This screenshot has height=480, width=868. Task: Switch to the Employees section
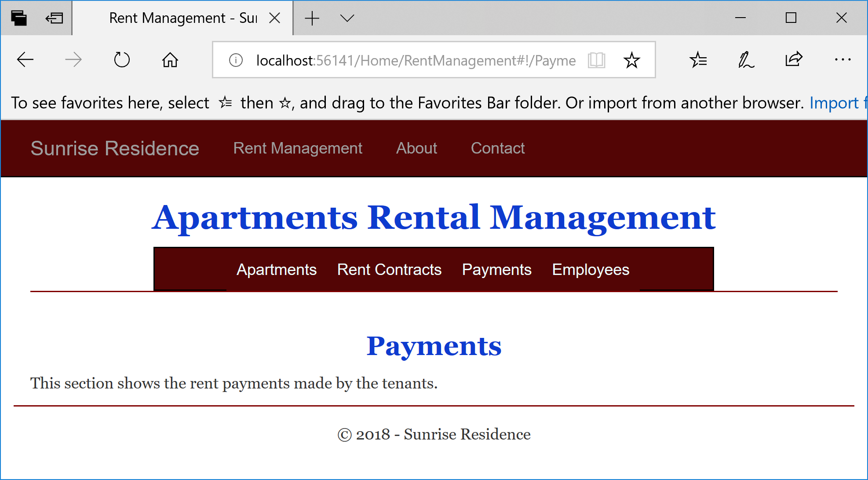591,270
